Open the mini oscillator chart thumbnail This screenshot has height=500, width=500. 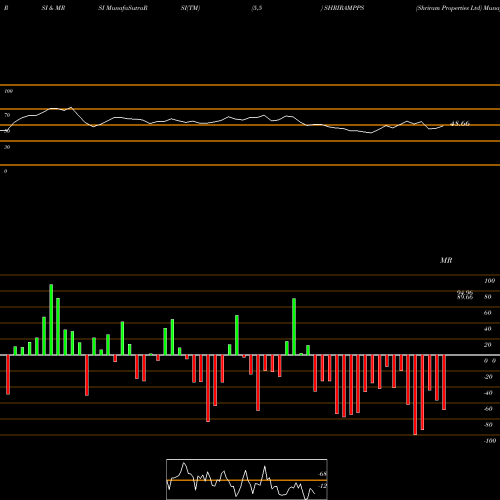coord(247,479)
